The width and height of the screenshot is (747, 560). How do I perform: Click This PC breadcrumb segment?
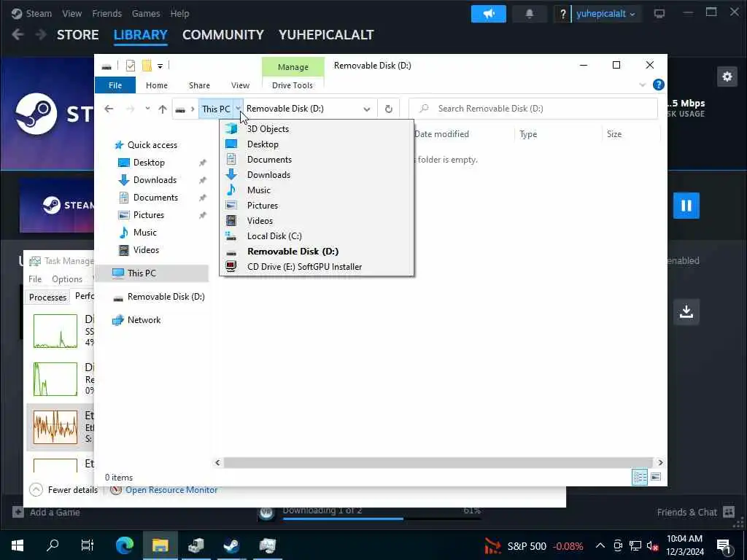point(216,109)
